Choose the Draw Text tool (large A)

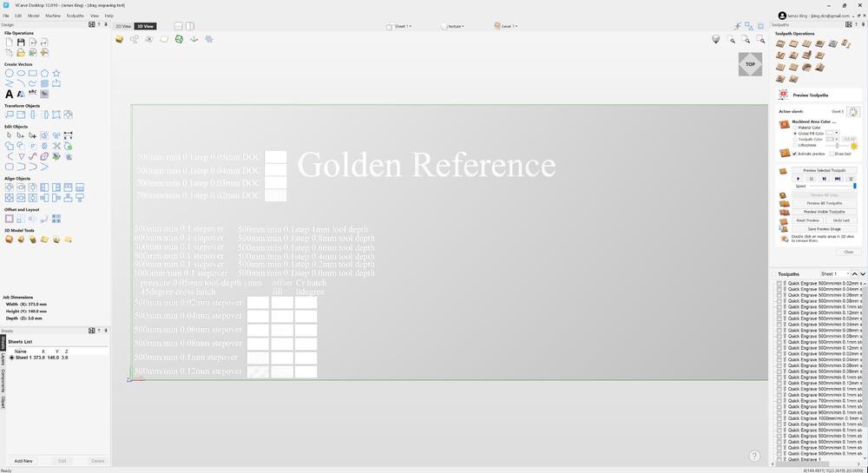[x=10, y=94]
